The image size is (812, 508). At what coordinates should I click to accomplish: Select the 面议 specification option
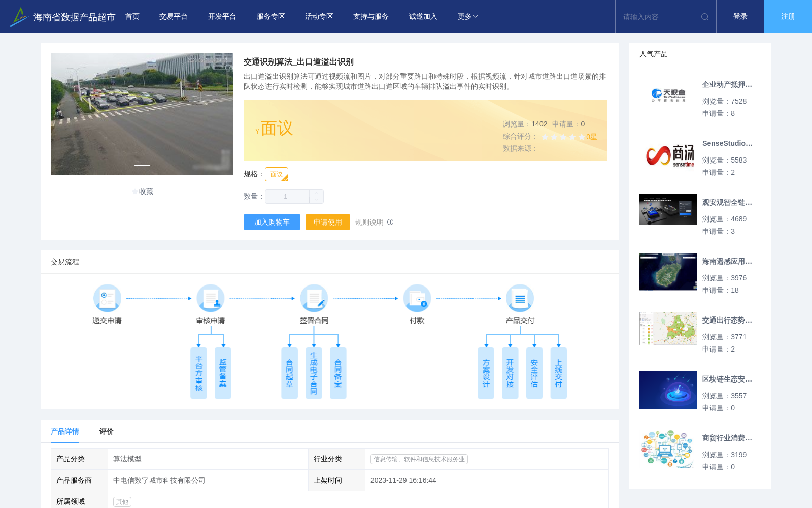tap(277, 174)
